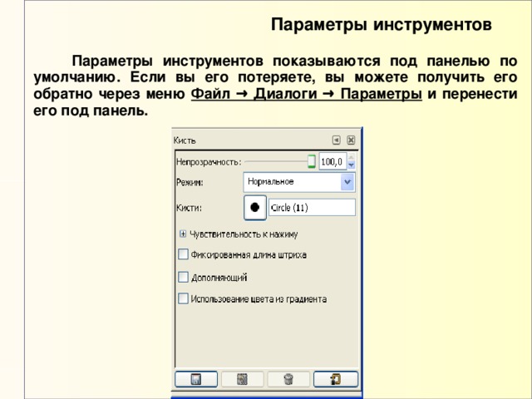Click the Непрозрачность slider handle
This screenshot has height=399, width=532.
[312, 161]
